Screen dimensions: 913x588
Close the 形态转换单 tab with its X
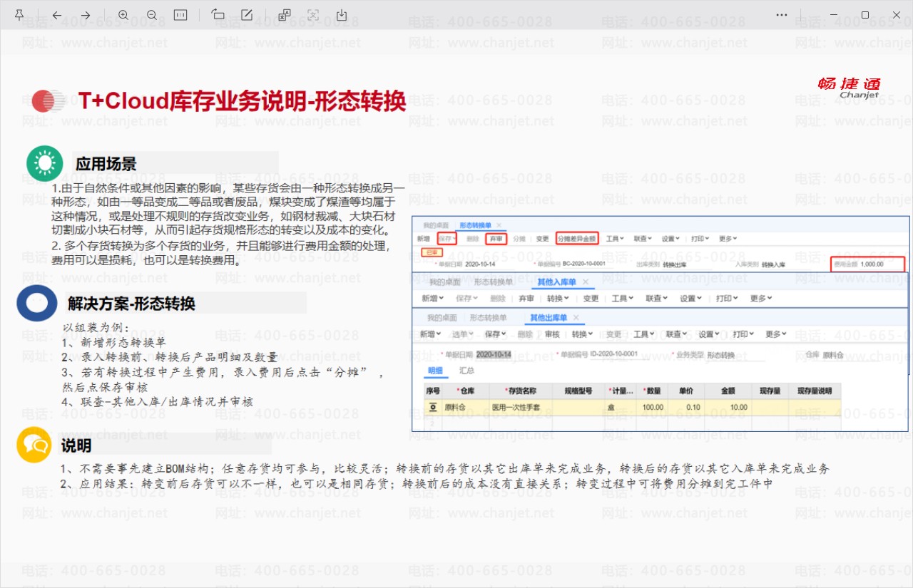[x=499, y=225]
